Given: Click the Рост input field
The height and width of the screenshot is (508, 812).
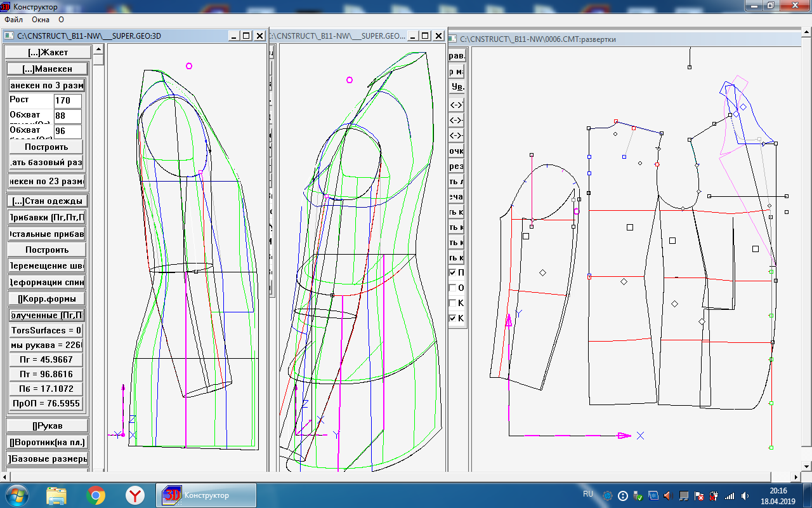Looking at the screenshot, I should 67,101.
